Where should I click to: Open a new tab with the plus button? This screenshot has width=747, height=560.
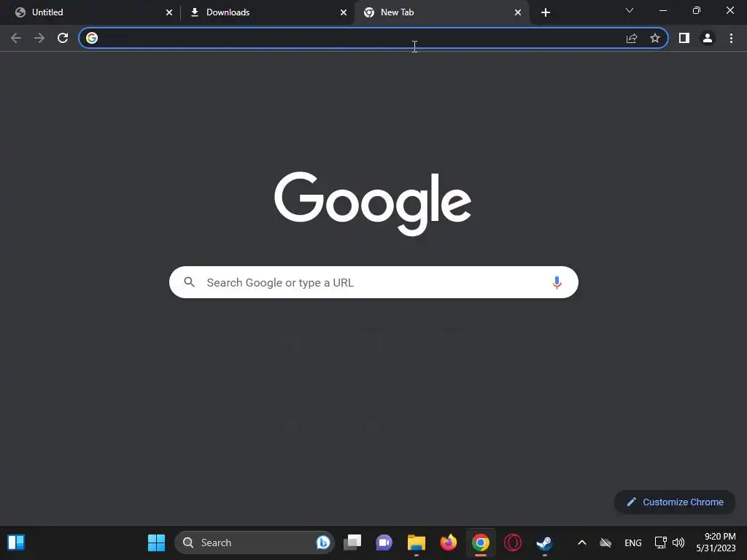pyautogui.click(x=546, y=12)
